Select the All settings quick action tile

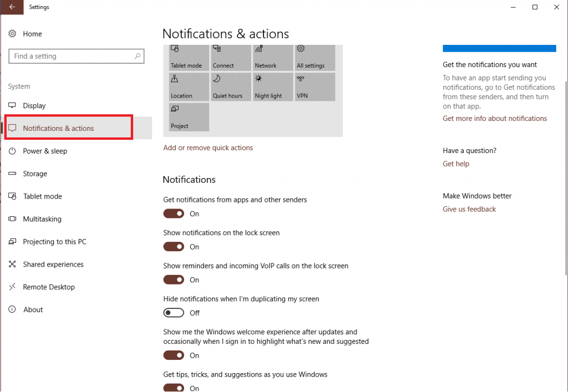[315, 58]
